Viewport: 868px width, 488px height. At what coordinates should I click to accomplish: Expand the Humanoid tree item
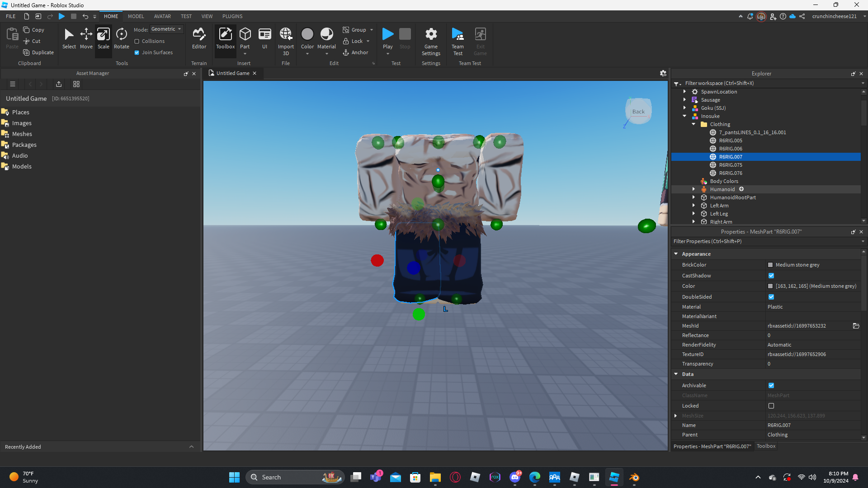coord(694,189)
